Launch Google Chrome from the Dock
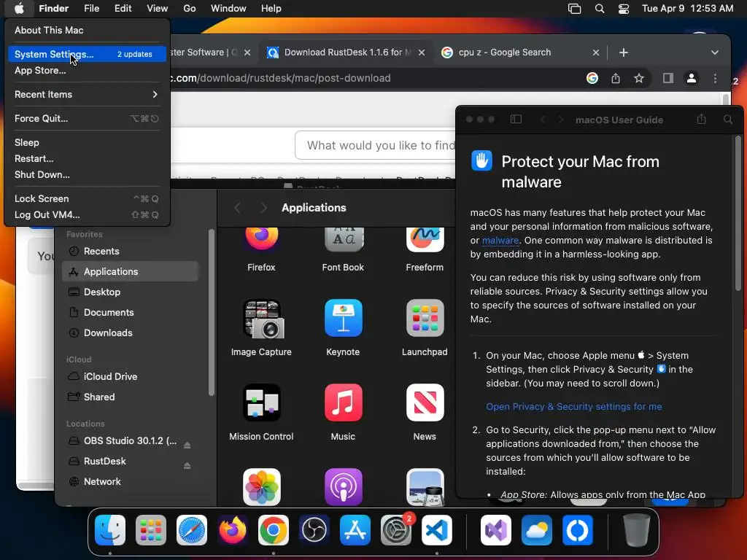This screenshot has width=747, height=560. pos(274,530)
